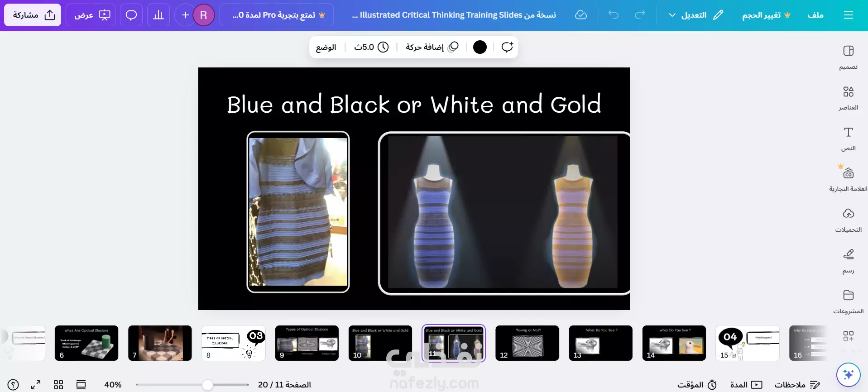Select slide 16 thumbnail

[x=808, y=343]
